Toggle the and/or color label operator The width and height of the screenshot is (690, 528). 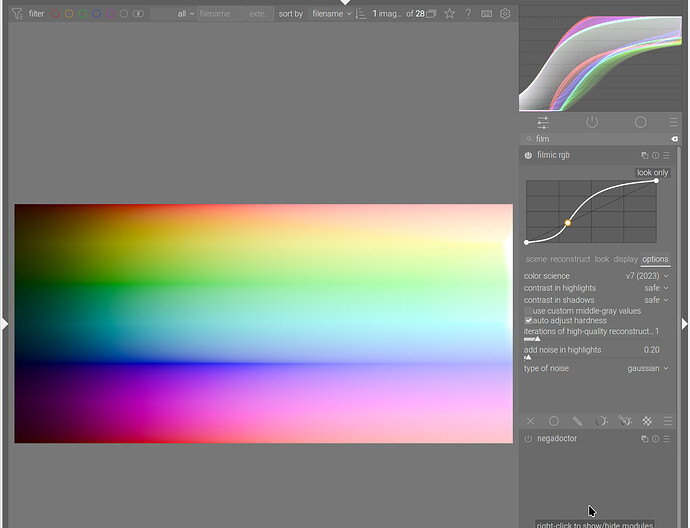coord(138,14)
